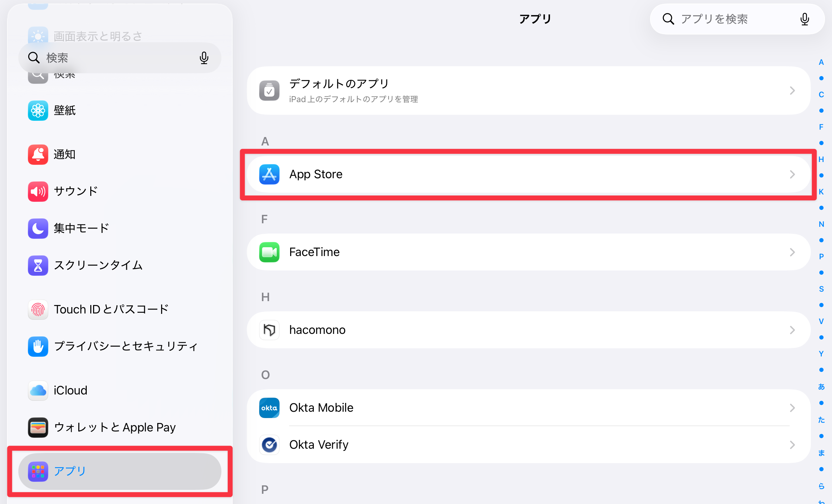Screen dimensions: 832x504
Task: Select スクリーンタイム in the sidebar
Action: point(120,266)
